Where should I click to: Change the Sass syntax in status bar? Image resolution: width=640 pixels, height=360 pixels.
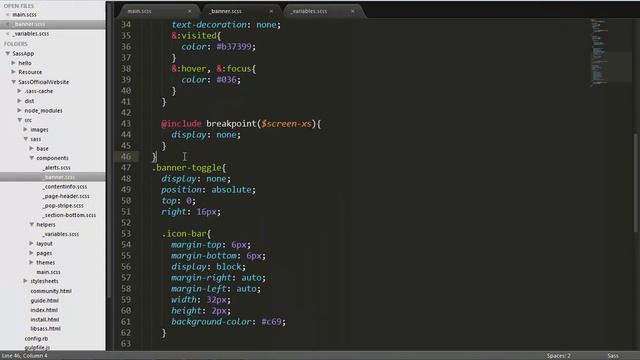coord(613,356)
